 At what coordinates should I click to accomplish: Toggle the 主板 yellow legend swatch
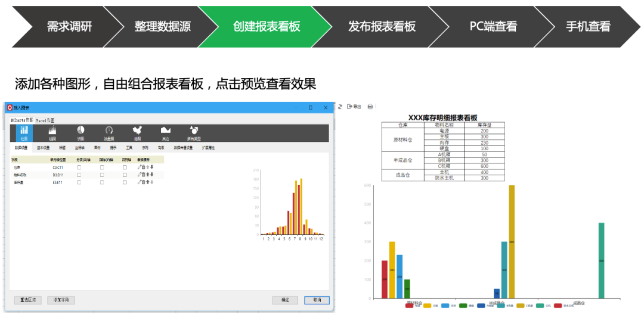(427, 306)
